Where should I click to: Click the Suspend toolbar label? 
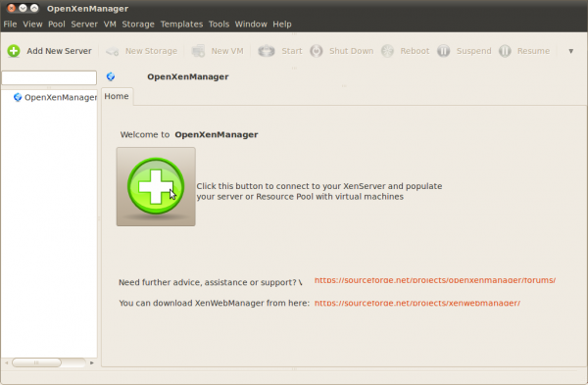(474, 51)
